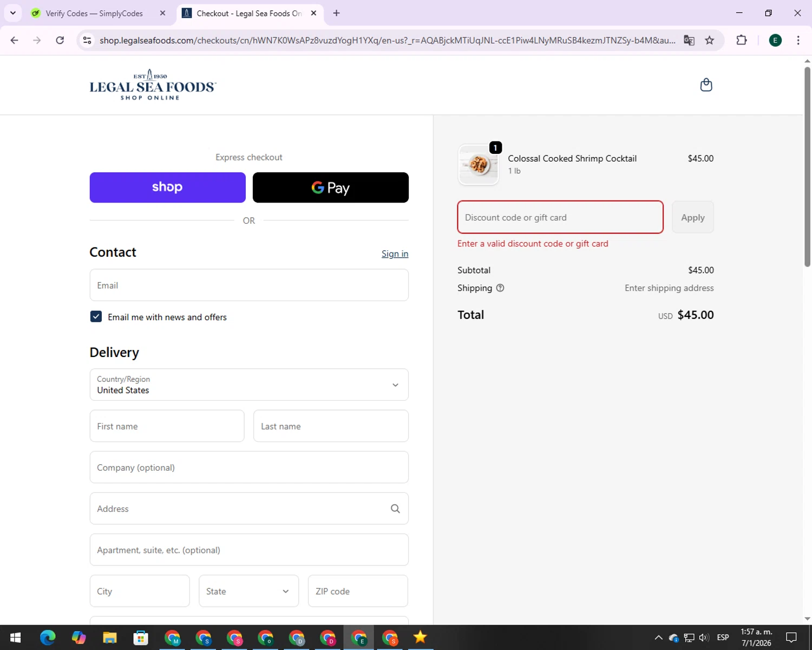The image size is (812, 650).
Task: Show hidden system tray icons
Action: click(658, 638)
